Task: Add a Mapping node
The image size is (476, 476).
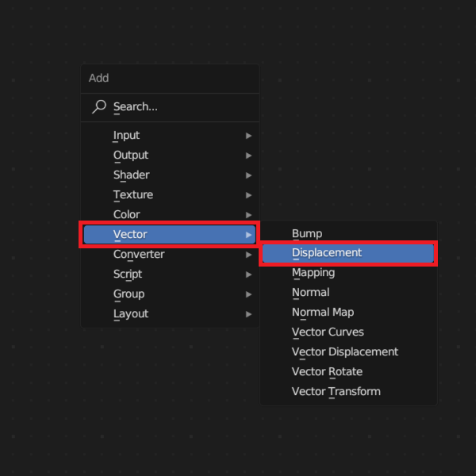Action: (x=313, y=273)
